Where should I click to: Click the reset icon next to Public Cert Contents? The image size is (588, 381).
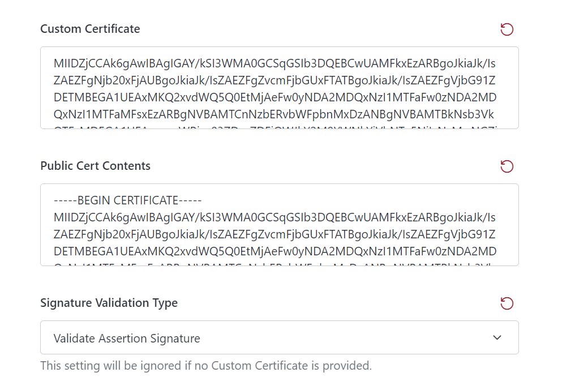point(507,166)
